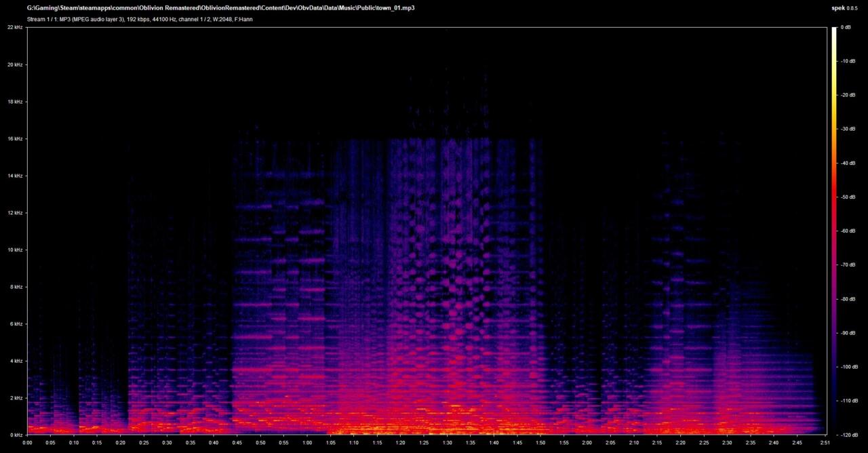Image resolution: width=868 pixels, height=453 pixels.
Task: Select the 0:00 time axis marker
Action: 28,443
